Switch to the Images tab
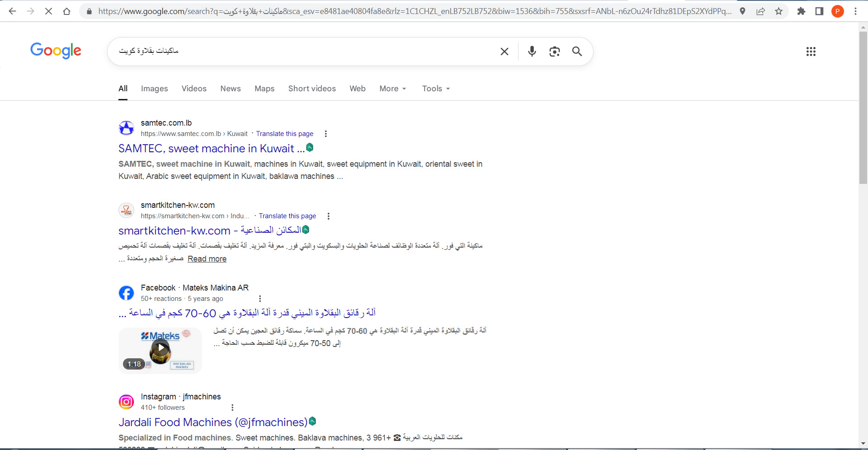The height and width of the screenshot is (450, 868). pyautogui.click(x=154, y=89)
